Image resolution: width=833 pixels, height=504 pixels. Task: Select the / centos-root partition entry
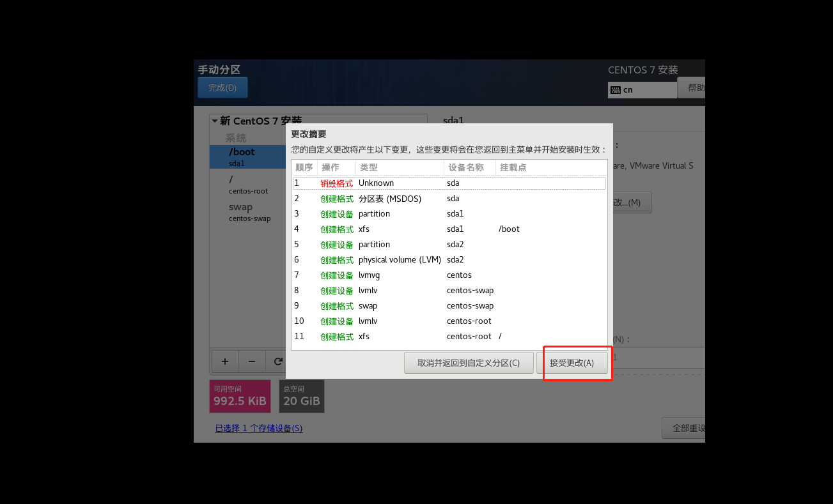tap(248, 185)
